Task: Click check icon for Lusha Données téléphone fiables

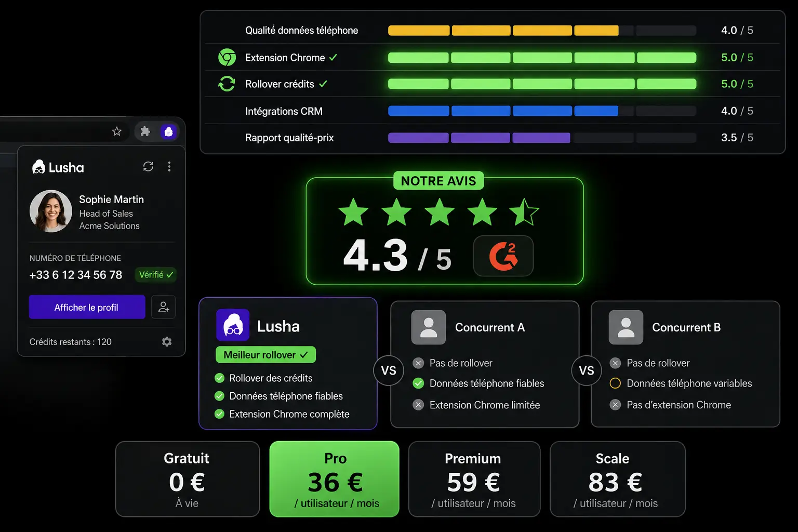Action: coord(220,396)
